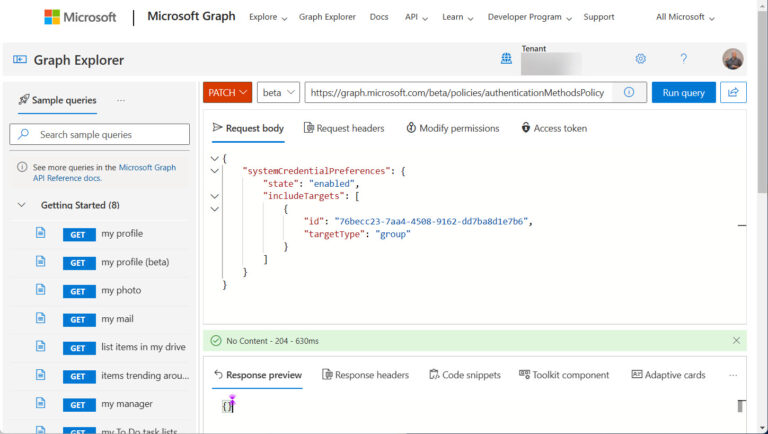This screenshot has width=768, height=434.
Task: Collapse the Getting Started section
Action: tap(22, 205)
